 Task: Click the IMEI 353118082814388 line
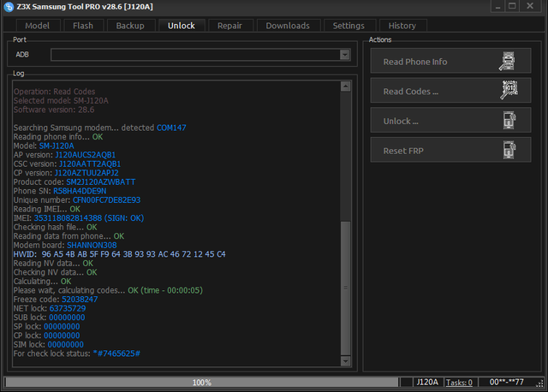[x=79, y=218]
